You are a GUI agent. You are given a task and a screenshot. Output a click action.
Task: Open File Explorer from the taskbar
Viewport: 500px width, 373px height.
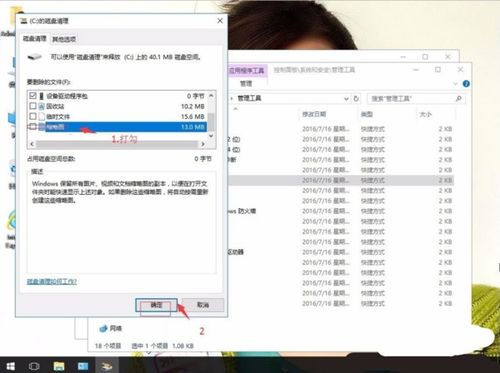coord(59,366)
